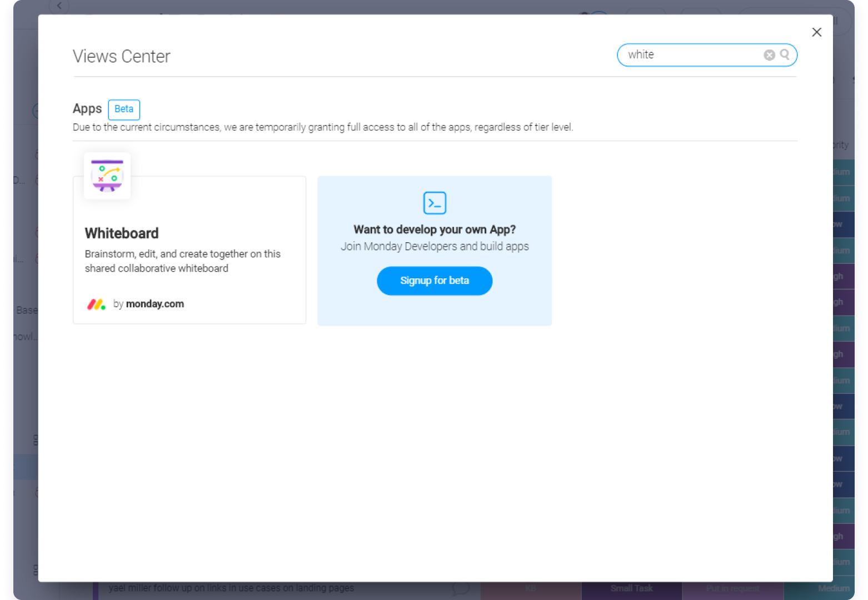Select the Whiteboard app title
The image size is (868, 600).
pyautogui.click(x=122, y=233)
